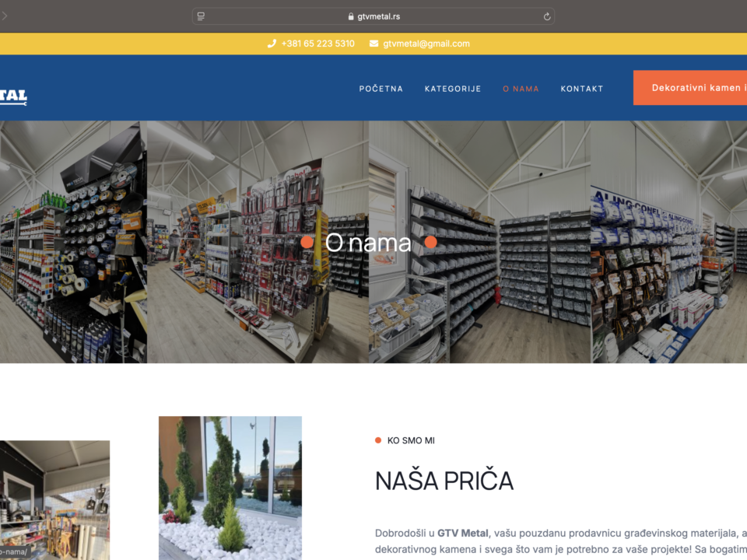Go to the KONTAKT page
Image resolution: width=747 pixels, height=560 pixels.
pos(581,89)
